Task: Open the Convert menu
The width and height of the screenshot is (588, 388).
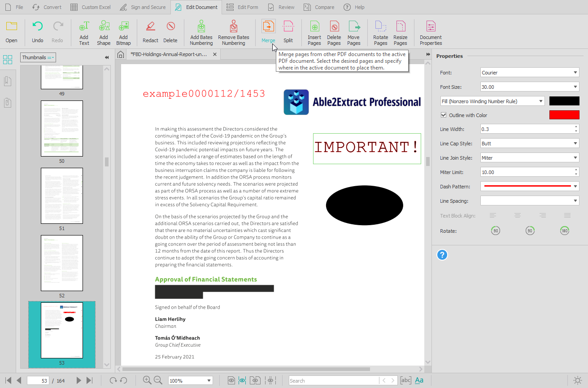Action: tap(47, 7)
